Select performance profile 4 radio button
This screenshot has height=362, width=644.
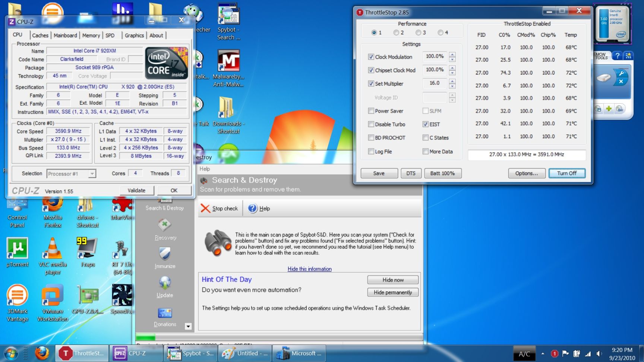[x=441, y=32]
